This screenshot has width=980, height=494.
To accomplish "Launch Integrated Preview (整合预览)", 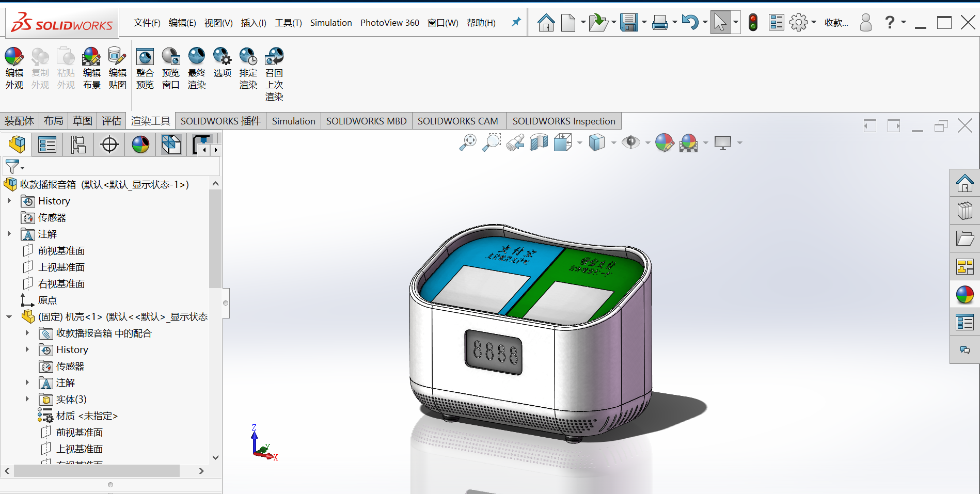I will click(x=145, y=68).
